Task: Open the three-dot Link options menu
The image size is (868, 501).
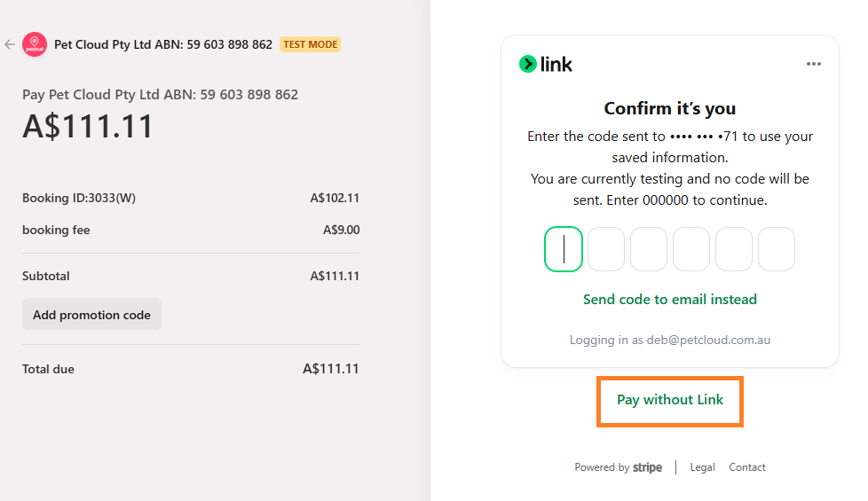Action: [814, 64]
